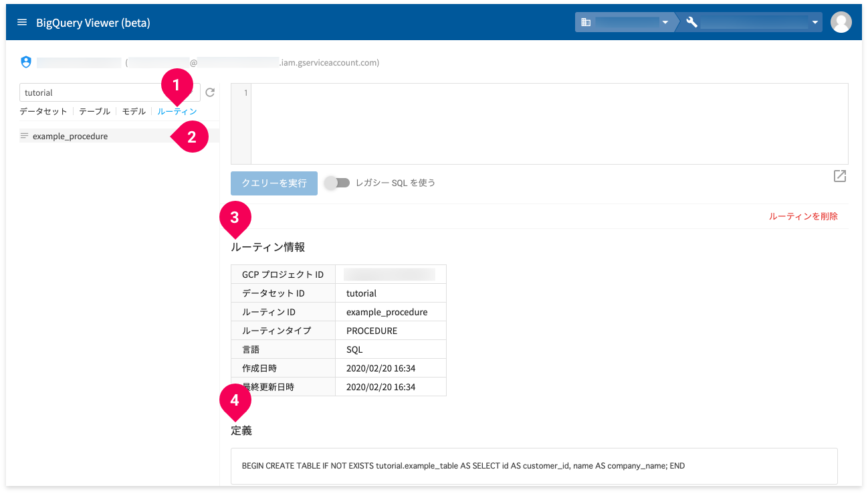Click the wrench icon in the header
The height and width of the screenshot is (494, 868).
692,22
